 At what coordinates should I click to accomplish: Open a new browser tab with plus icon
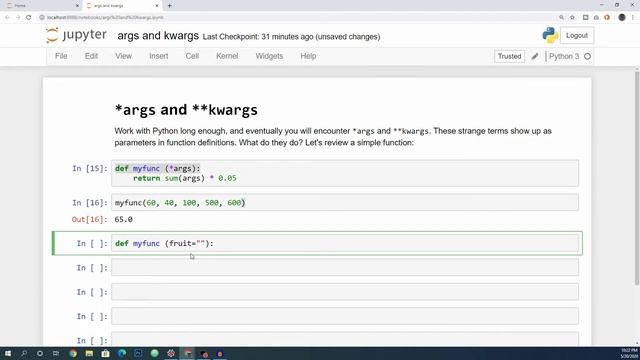click(x=169, y=6)
